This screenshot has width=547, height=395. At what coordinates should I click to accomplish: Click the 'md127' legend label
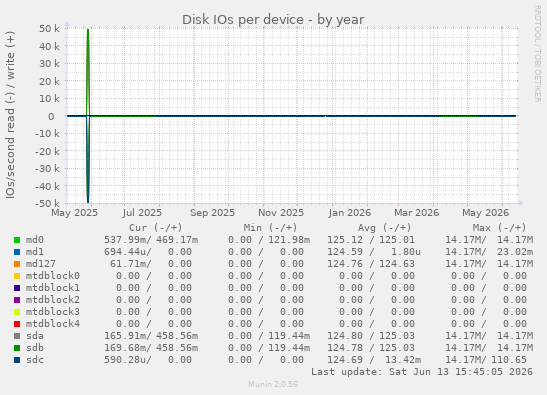click(41, 264)
